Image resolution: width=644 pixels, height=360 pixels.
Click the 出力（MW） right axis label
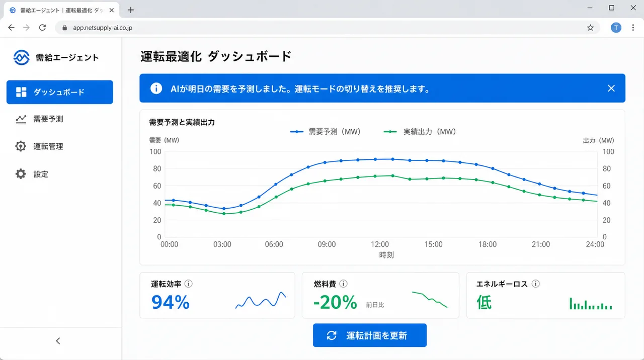point(599,140)
